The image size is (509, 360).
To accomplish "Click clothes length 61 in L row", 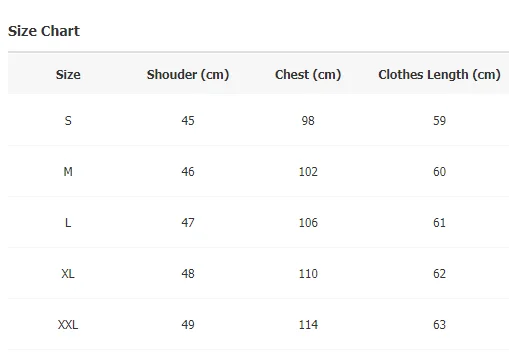I will coord(439,223).
